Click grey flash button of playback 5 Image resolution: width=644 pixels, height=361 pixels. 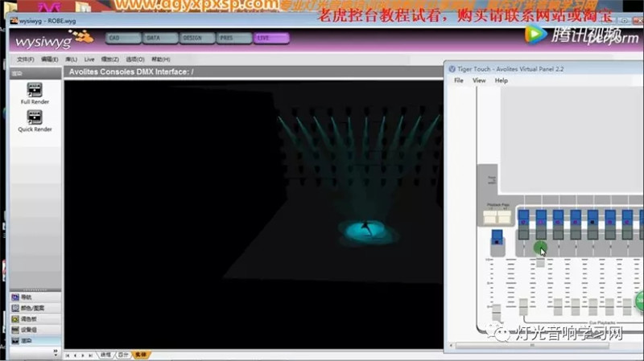pos(592,234)
